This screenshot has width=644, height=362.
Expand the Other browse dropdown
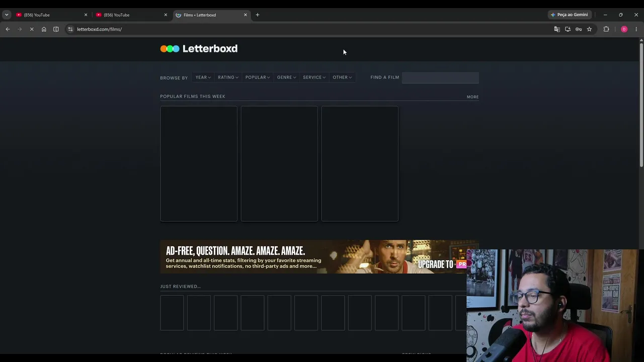click(342, 77)
